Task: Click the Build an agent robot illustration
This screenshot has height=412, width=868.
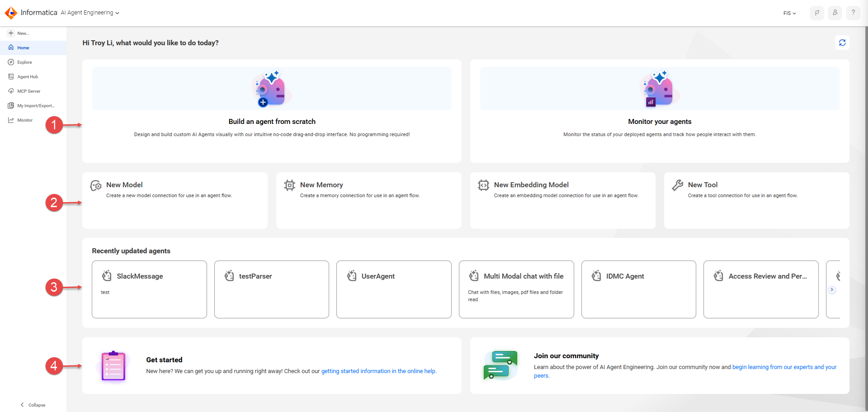Action: (271, 88)
